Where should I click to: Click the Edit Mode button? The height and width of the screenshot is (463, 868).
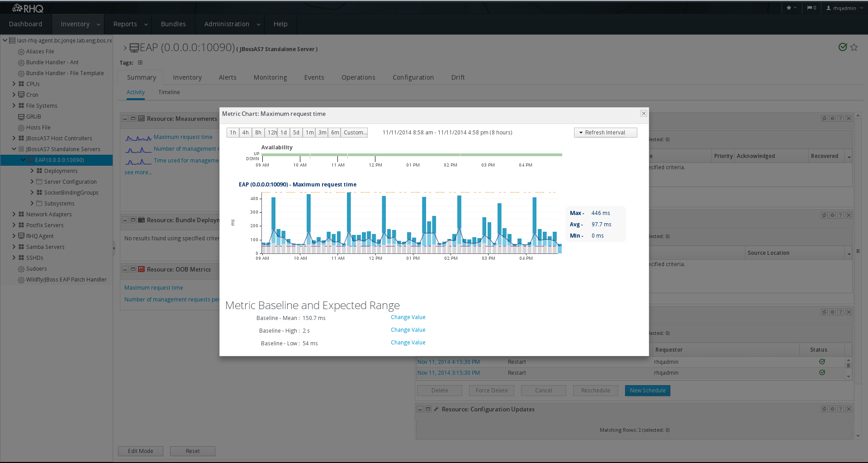coord(140,451)
